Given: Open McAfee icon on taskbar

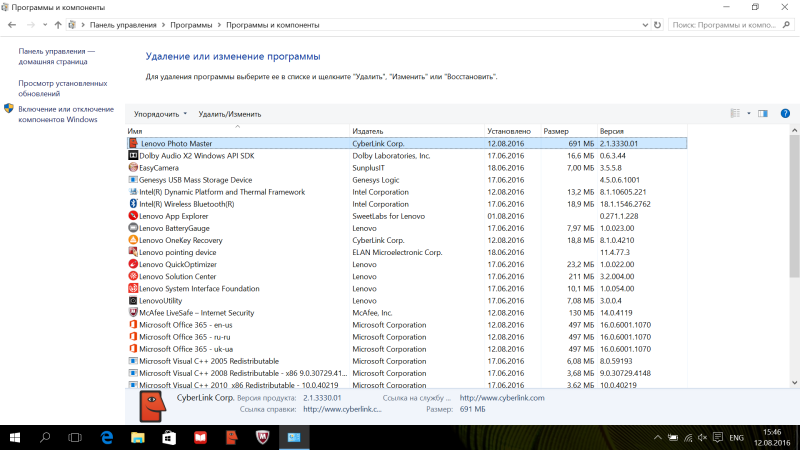Looking at the screenshot, I should [x=262, y=437].
